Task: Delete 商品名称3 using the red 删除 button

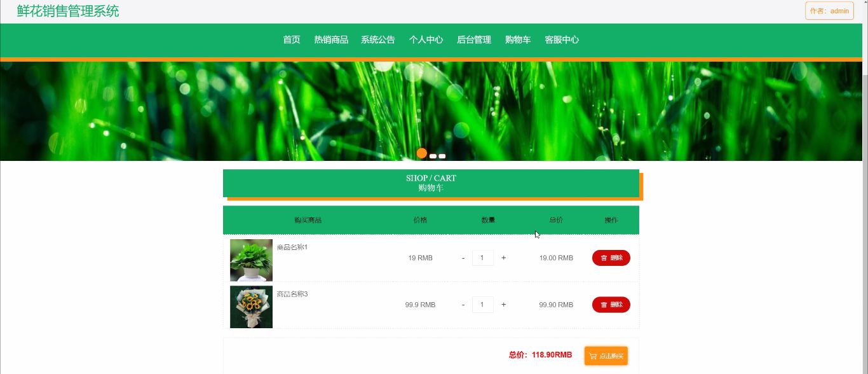Action: [611, 305]
